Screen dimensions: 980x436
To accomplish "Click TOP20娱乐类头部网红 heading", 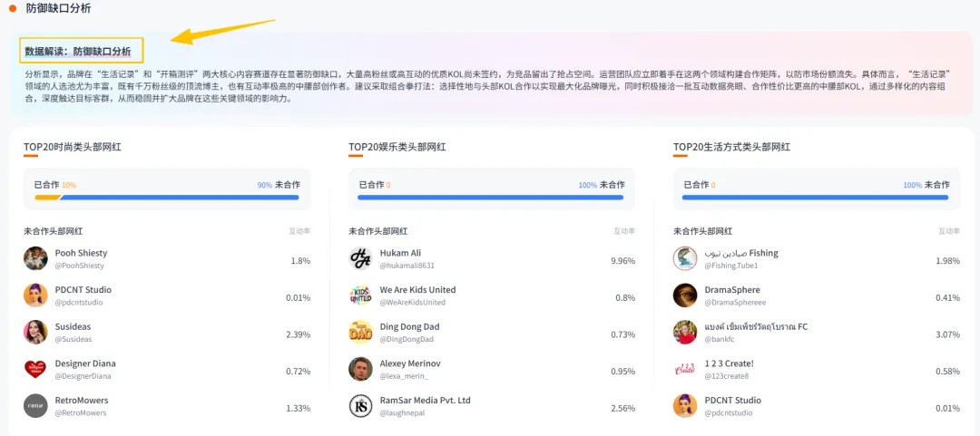I will click(397, 147).
